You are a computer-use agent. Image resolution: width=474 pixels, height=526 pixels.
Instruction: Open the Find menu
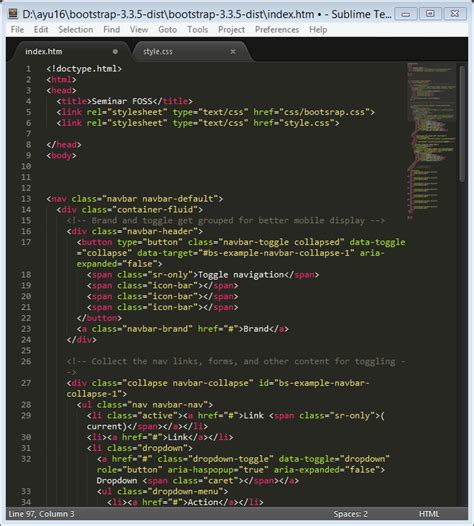(x=111, y=30)
